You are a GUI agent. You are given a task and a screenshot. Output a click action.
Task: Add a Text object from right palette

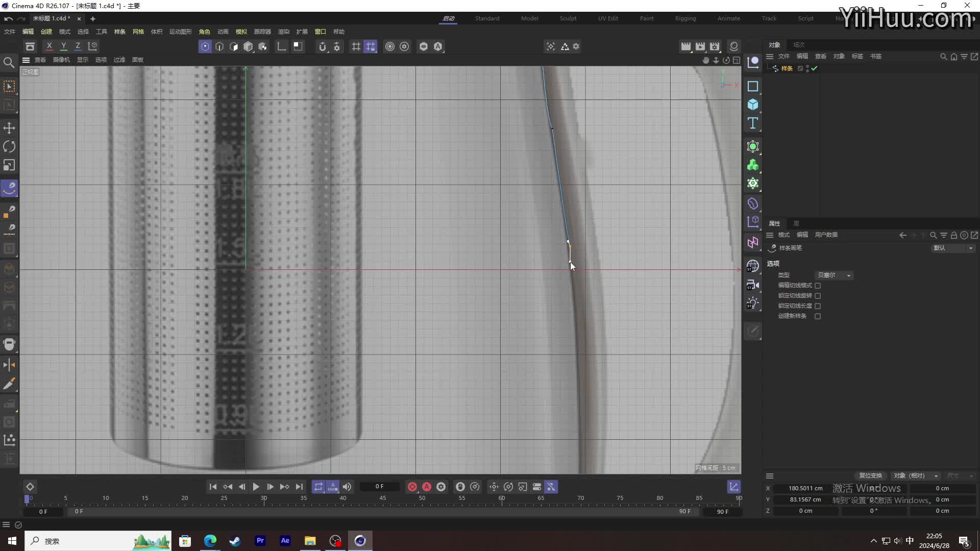click(x=753, y=123)
